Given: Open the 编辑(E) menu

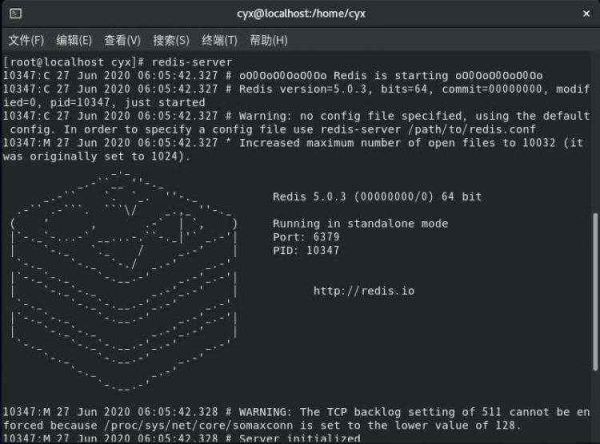Looking at the screenshot, I should (74, 40).
